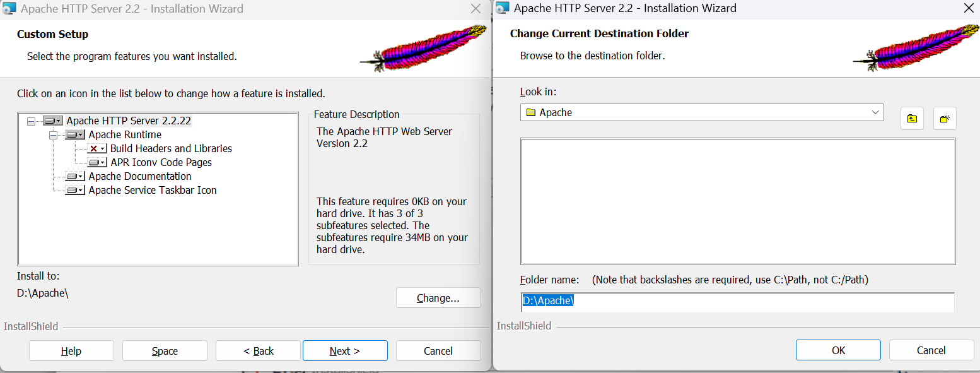Close the Custom Setup wizard window
This screenshot has height=373, width=980.
pyautogui.click(x=476, y=9)
